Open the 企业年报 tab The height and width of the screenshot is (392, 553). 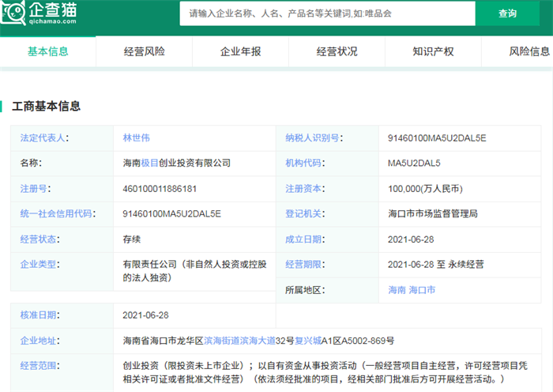tap(240, 51)
